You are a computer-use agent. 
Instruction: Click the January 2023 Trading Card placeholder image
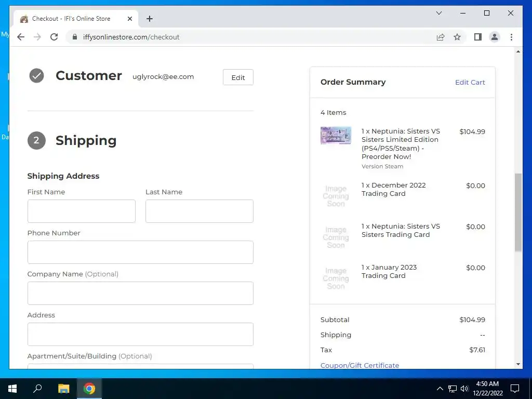click(336, 278)
